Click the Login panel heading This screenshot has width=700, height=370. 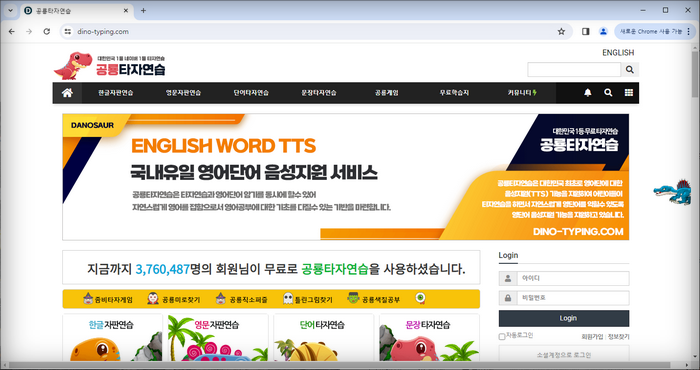click(508, 255)
